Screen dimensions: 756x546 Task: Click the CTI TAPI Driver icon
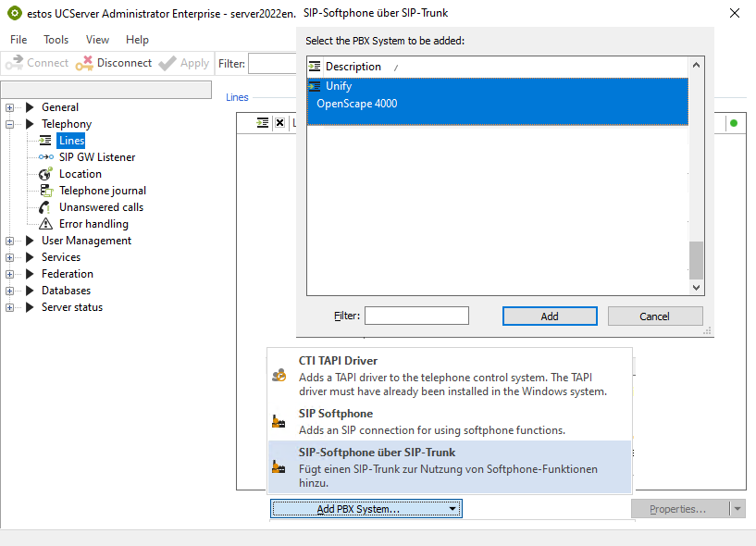click(x=279, y=376)
